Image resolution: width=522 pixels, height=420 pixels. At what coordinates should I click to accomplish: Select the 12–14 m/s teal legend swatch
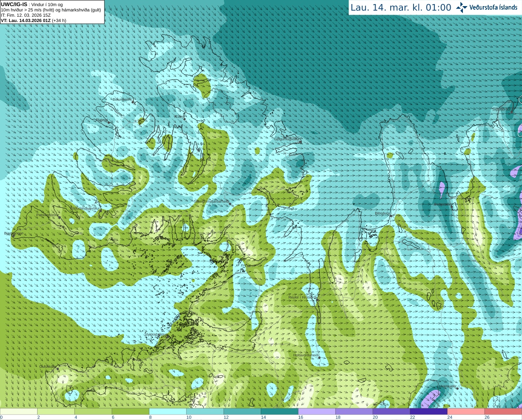[242, 411]
